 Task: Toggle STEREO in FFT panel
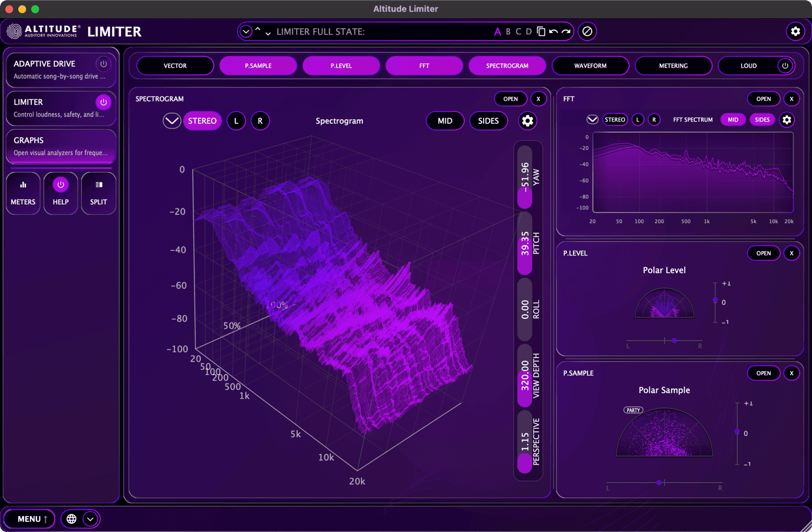pos(615,120)
